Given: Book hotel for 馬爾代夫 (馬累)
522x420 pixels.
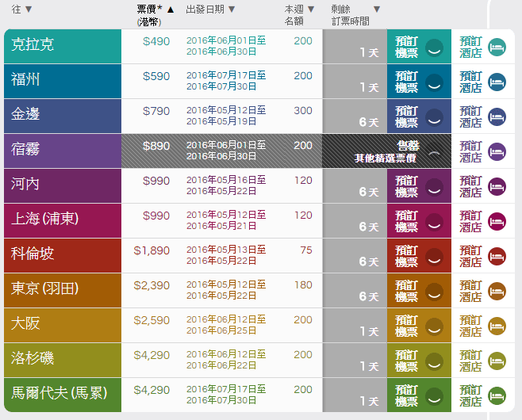Looking at the screenshot, I should [x=470, y=395].
